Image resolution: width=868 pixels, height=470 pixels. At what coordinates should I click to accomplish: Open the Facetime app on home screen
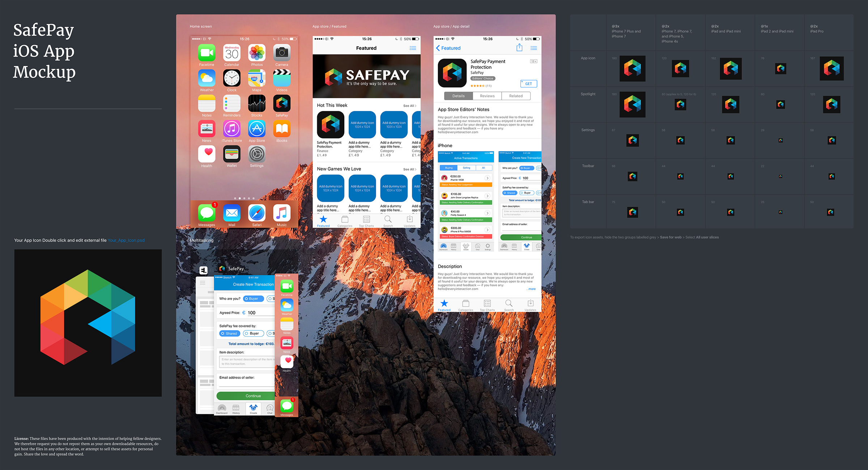click(x=207, y=53)
